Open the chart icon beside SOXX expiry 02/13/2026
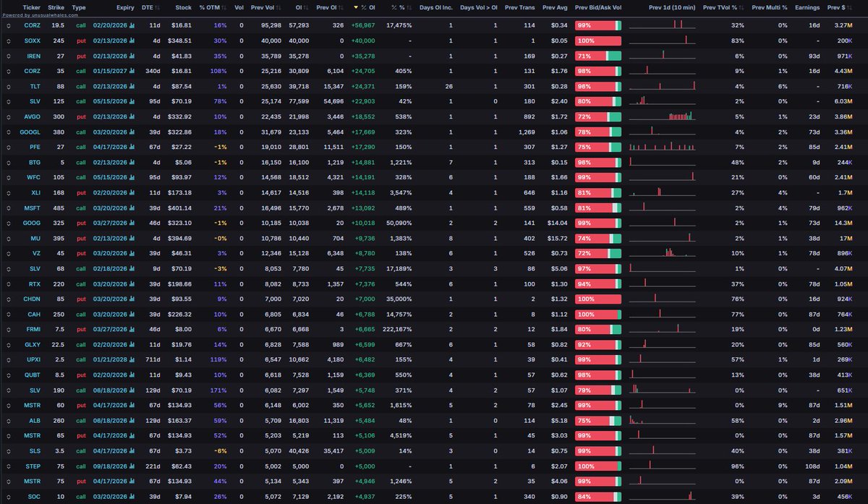The image size is (868, 504). (132, 40)
